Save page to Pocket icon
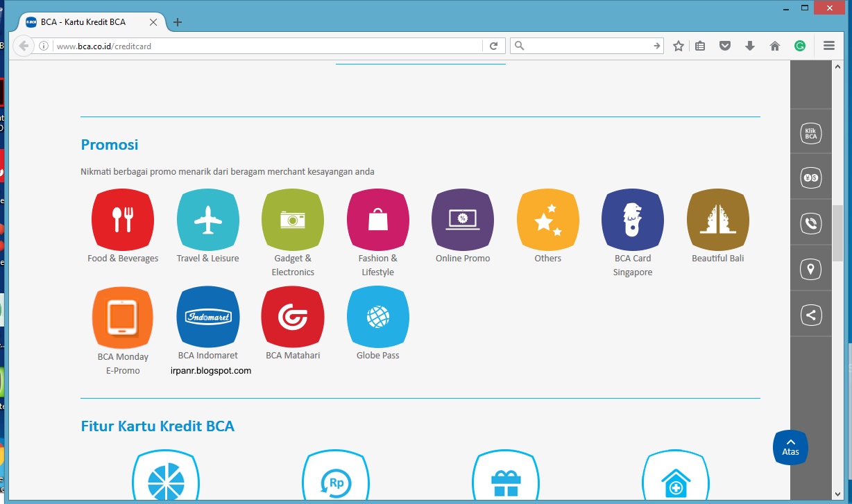 (725, 46)
